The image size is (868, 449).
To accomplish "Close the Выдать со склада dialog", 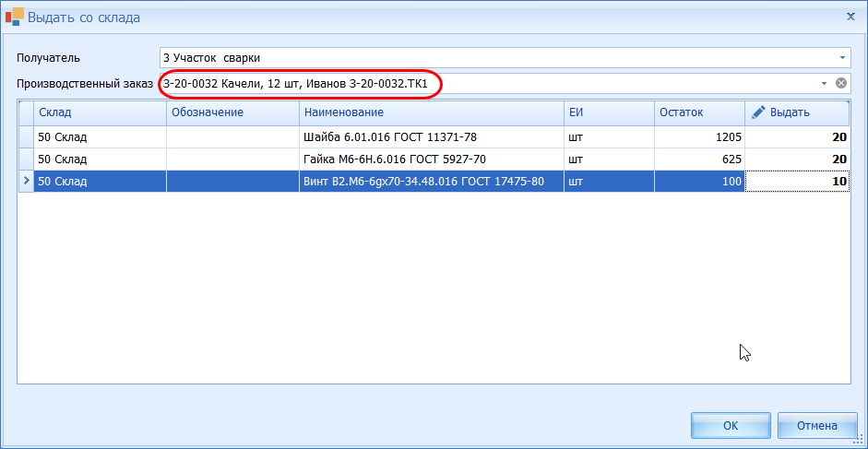I will [850, 17].
